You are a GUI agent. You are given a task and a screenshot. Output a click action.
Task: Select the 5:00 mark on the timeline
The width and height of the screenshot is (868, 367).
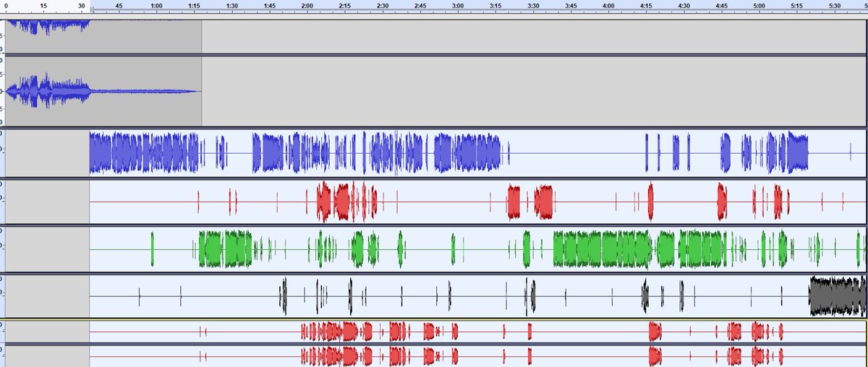coord(758,5)
